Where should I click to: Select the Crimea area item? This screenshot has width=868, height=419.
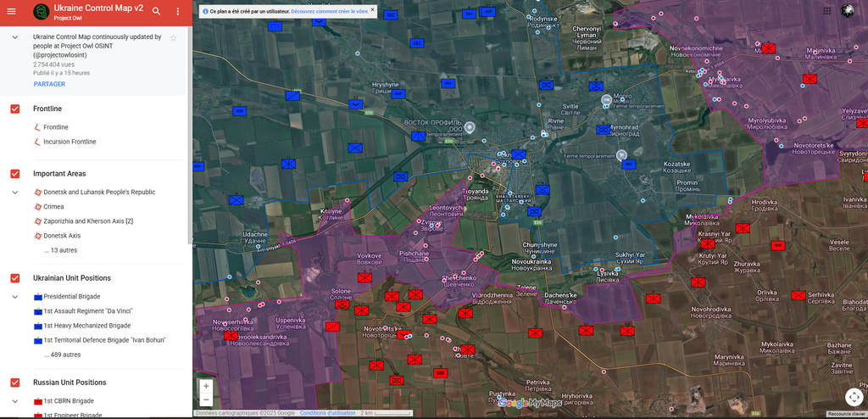coord(53,206)
